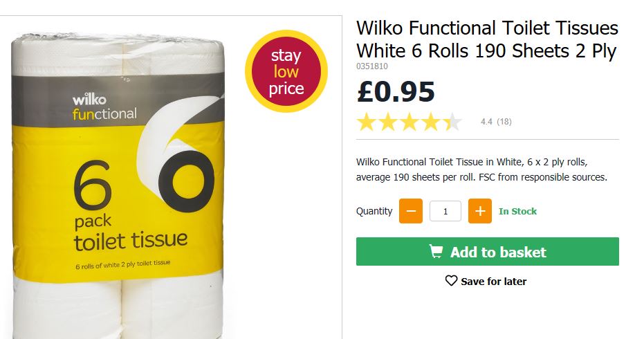Screen dimensions: 644x339
Task: Click the Save for later text link
Action: coord(493,282)
